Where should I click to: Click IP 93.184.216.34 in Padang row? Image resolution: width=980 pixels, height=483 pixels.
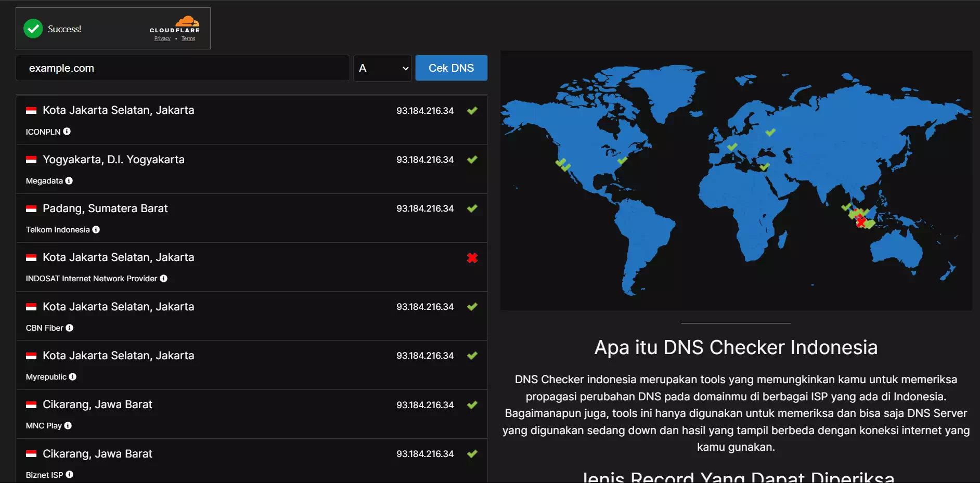(425, 208)
